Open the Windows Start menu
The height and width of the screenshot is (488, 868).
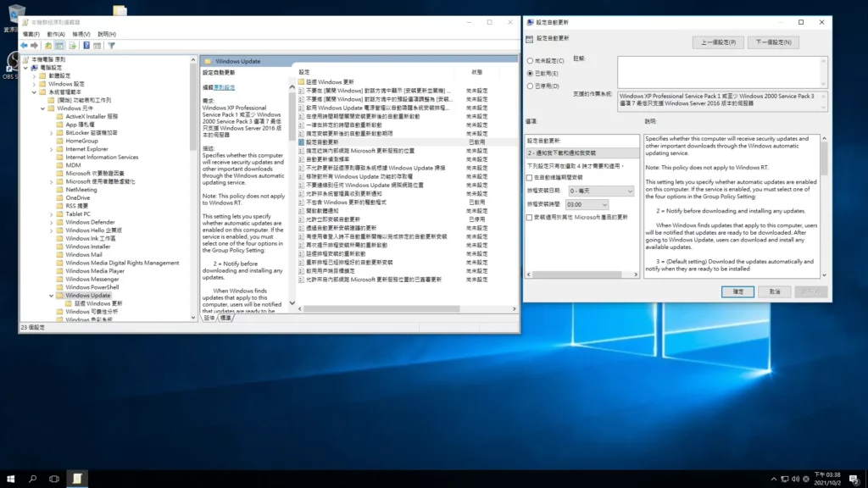pyautogui.click(x=10, y=479)
